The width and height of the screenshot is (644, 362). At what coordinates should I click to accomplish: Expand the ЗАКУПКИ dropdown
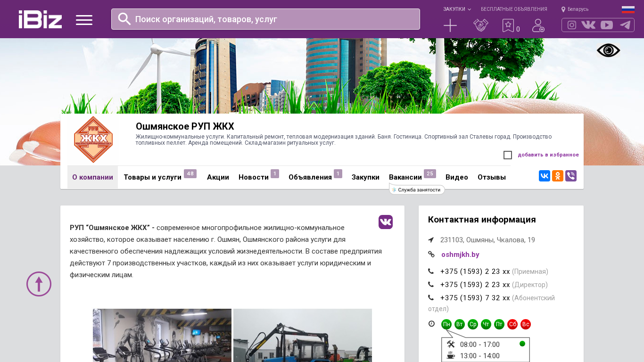pyautogui.click(x=457, y=9)
